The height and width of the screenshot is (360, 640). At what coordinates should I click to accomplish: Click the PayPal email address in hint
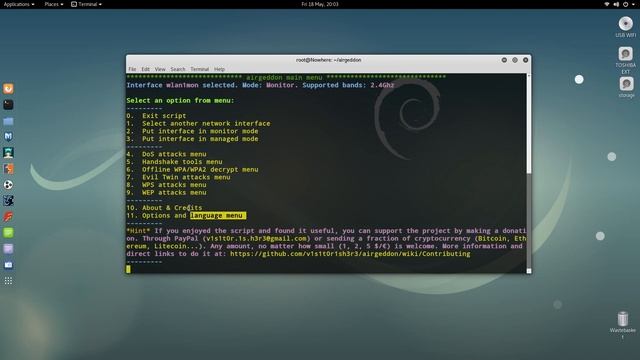point(256,238)
